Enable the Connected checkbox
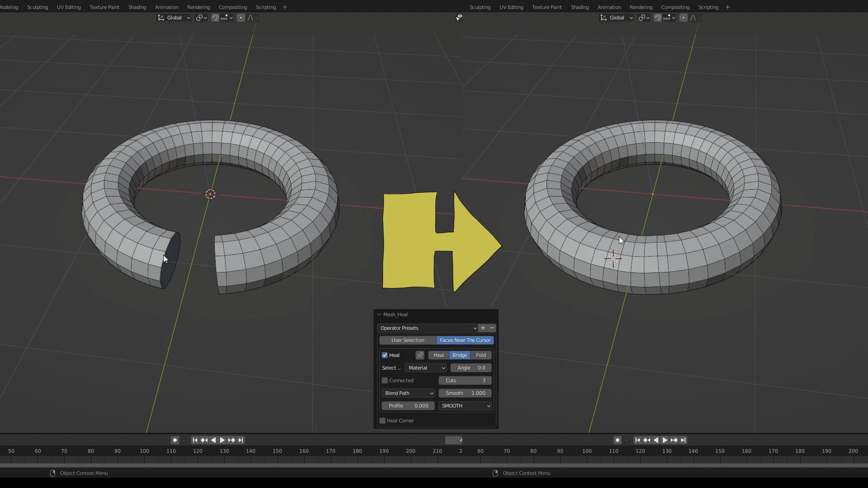 point(385,380)
